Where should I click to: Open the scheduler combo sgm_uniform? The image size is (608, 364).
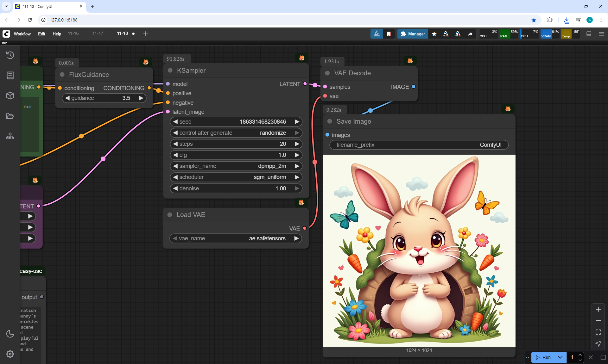[x=236, y=177]
